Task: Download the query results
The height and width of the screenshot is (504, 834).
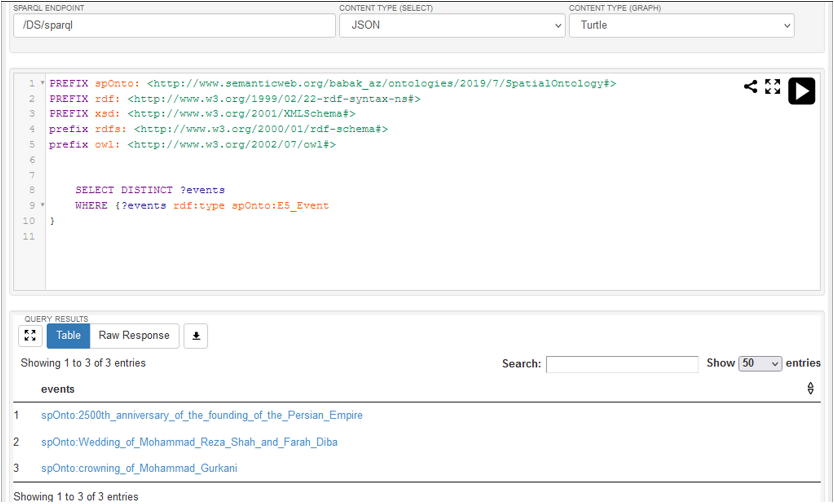Action: tap(196, 336)
